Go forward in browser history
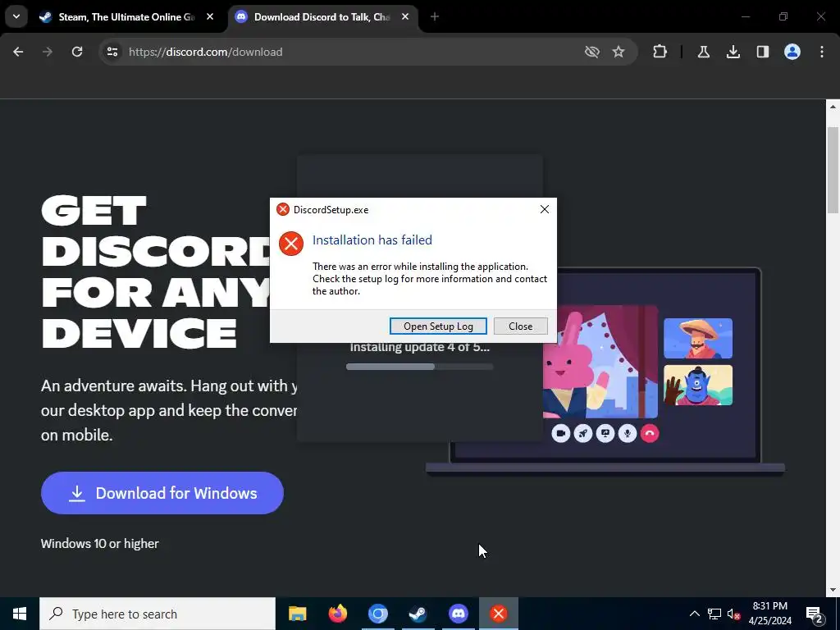This screenshot has height=630, width=840. point(48,52)
